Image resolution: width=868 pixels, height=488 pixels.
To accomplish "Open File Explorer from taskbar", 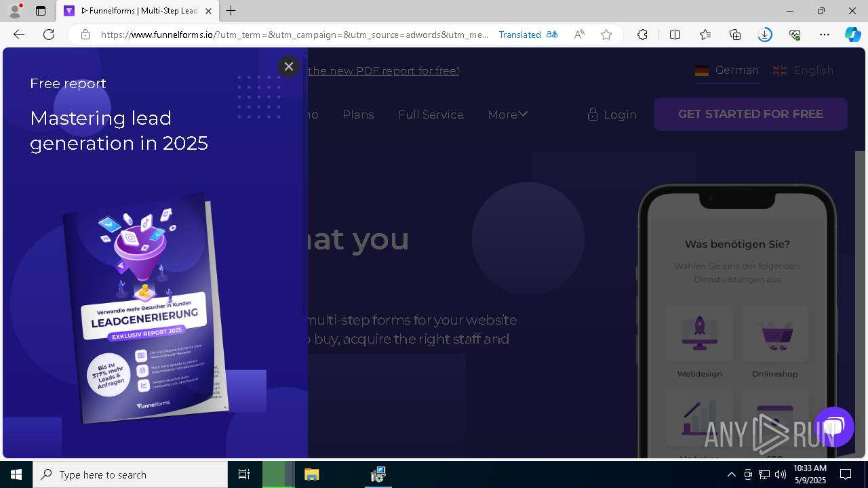I will pyautogui.click(x=311, y=474).
